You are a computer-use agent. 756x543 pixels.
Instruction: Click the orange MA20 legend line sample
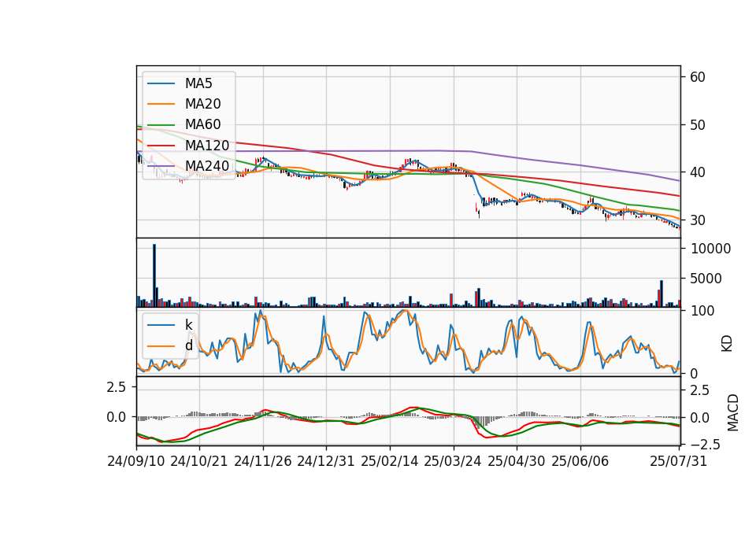tap(161, 104)
